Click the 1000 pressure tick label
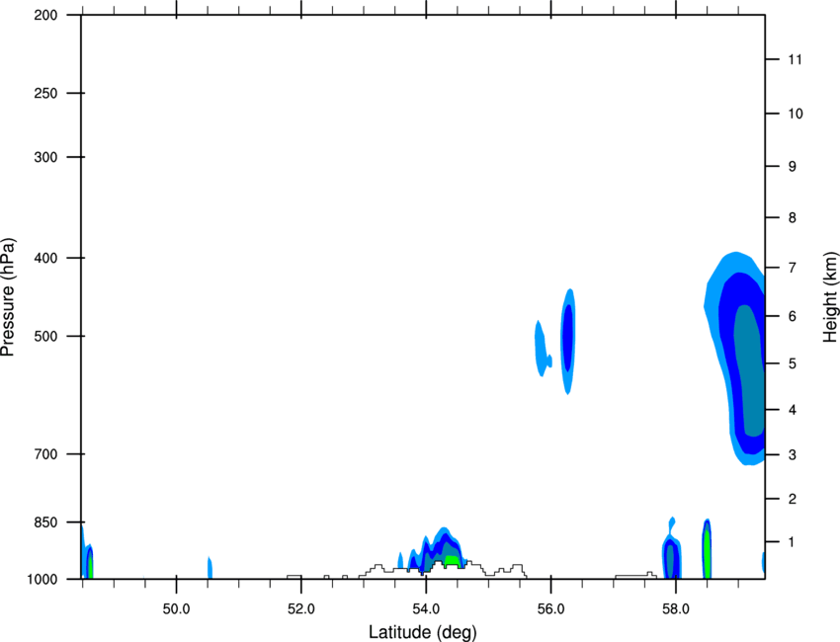Screen dimensions: 840x642 (x=42, y=580)
